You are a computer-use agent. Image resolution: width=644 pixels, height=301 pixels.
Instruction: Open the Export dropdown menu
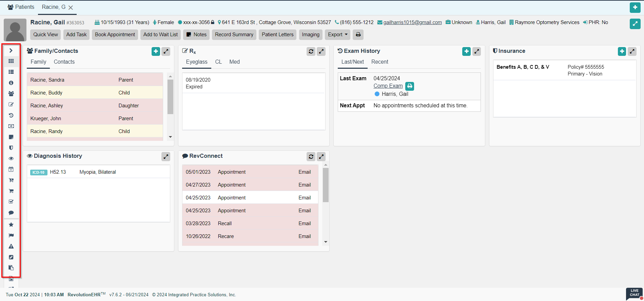point(337,35)
